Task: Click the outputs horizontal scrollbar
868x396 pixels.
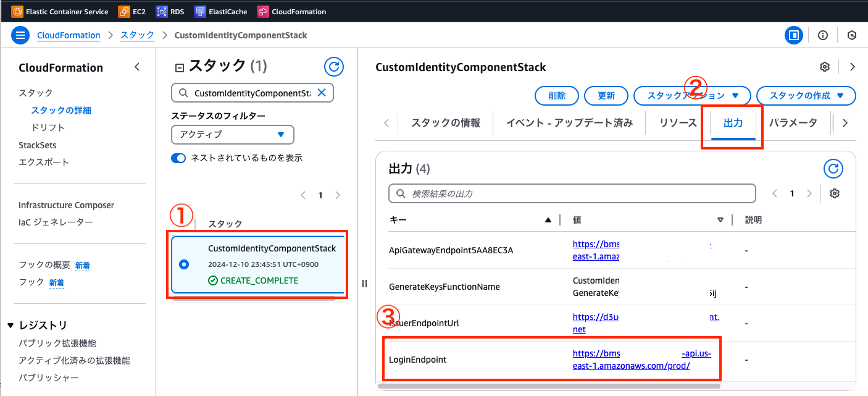Action: click(549, 386)
